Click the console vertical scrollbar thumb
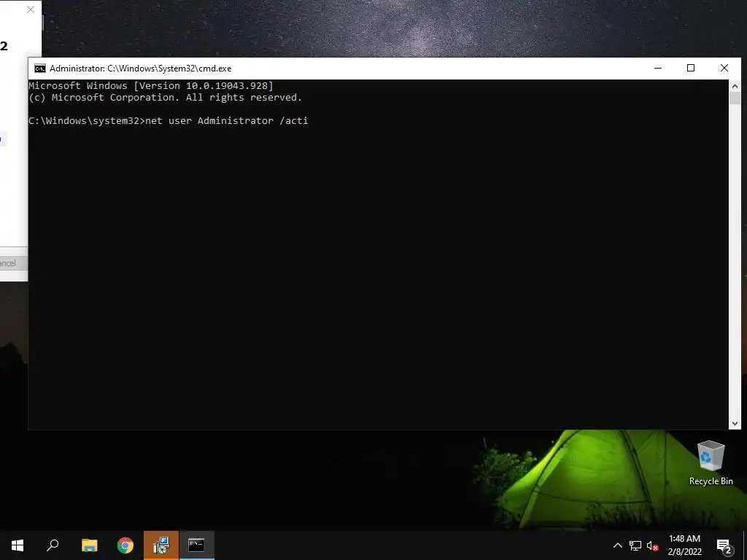Viewport: 747px width, 560px height. (x=735, y=98)
